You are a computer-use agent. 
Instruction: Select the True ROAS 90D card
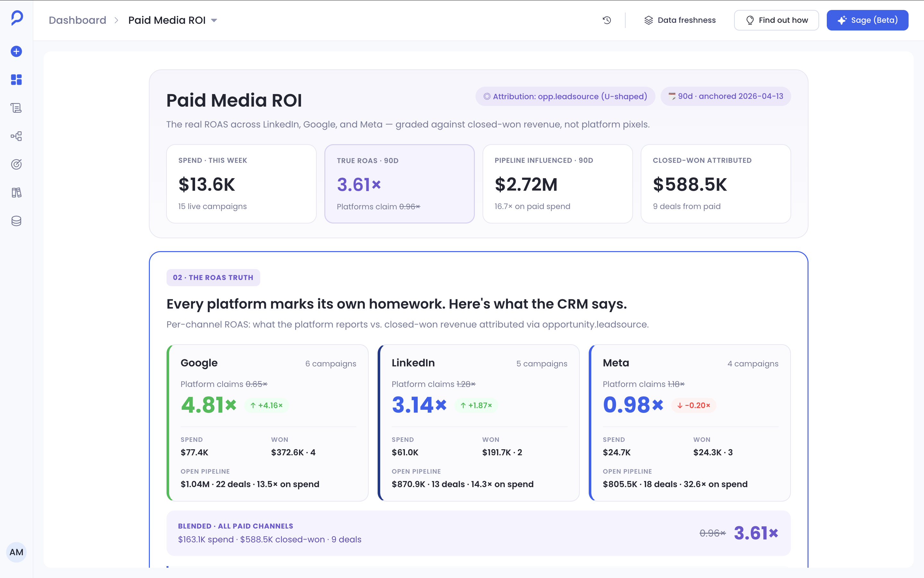(399, 184)
